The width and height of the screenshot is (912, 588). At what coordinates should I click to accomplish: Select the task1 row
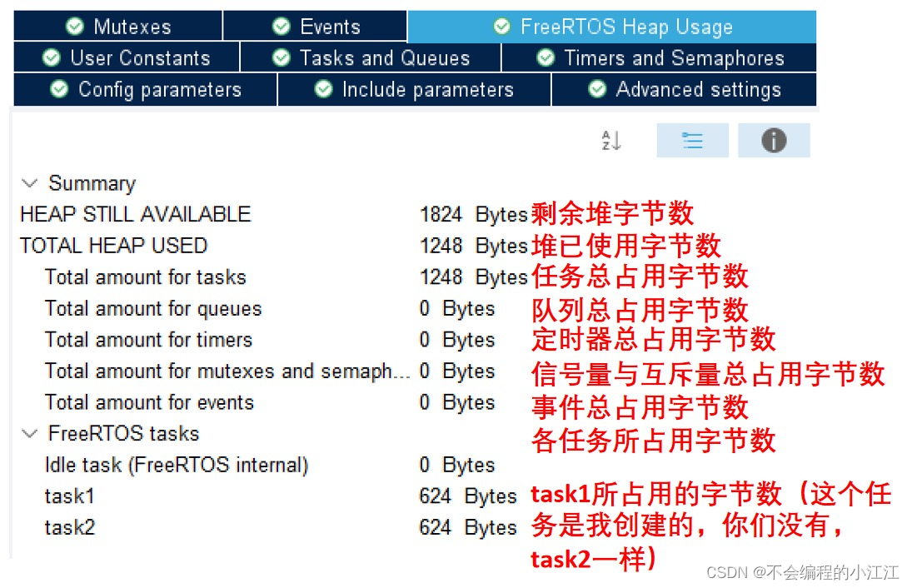pos(273,496)
